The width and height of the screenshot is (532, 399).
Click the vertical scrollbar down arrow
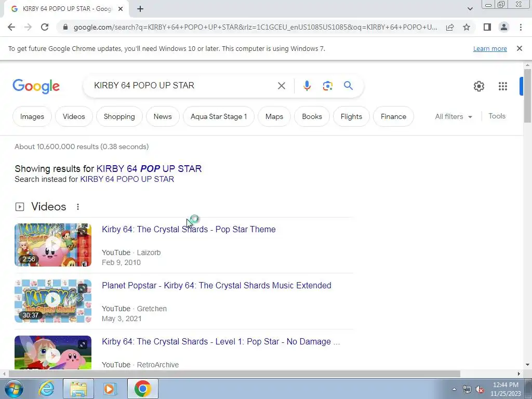(x=527, y=365)
